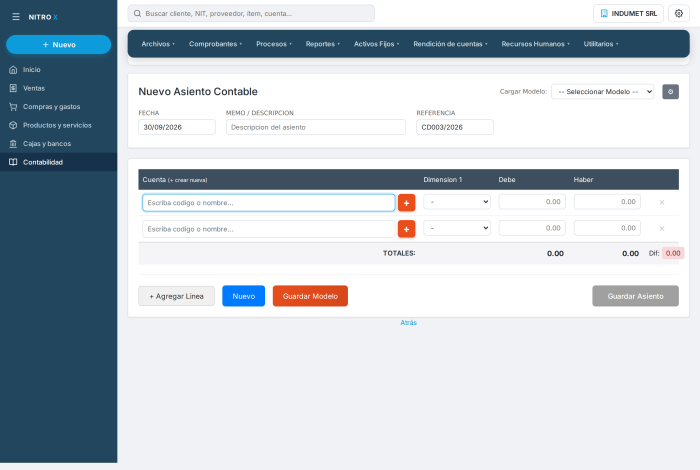Open the Comprobantes menu

215,44
